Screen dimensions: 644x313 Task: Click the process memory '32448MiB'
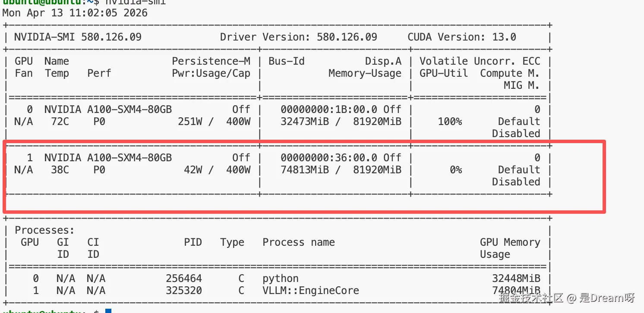click(516, 279)
